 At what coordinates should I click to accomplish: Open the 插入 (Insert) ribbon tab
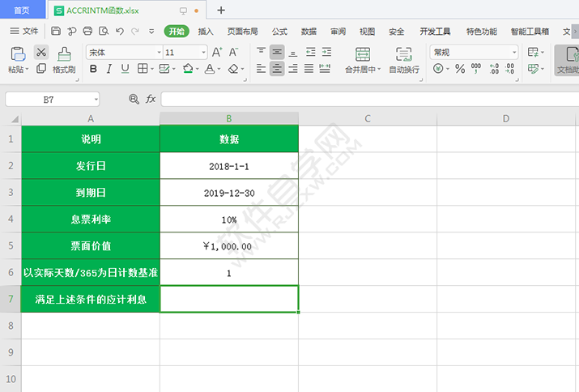(206, 32)
